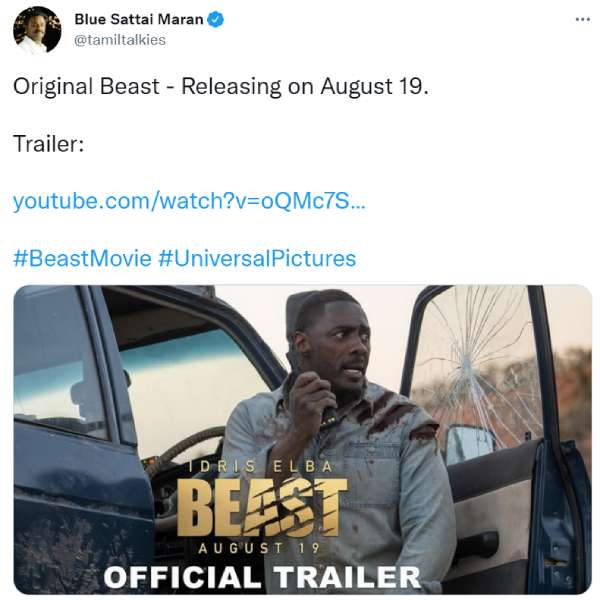Open the #BeastMovie hashtag
This screenshot has height=600, width=600.
point(82,258)
